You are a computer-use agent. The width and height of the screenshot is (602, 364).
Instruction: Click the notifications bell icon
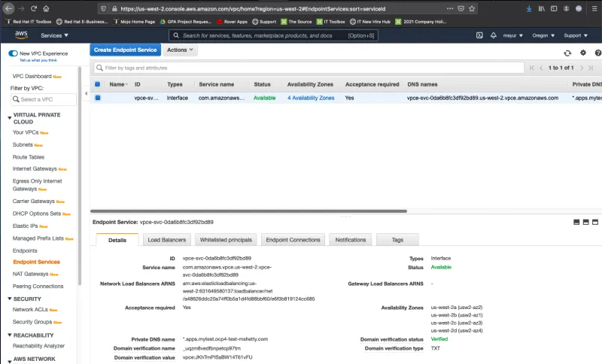[x=494, y=35]
